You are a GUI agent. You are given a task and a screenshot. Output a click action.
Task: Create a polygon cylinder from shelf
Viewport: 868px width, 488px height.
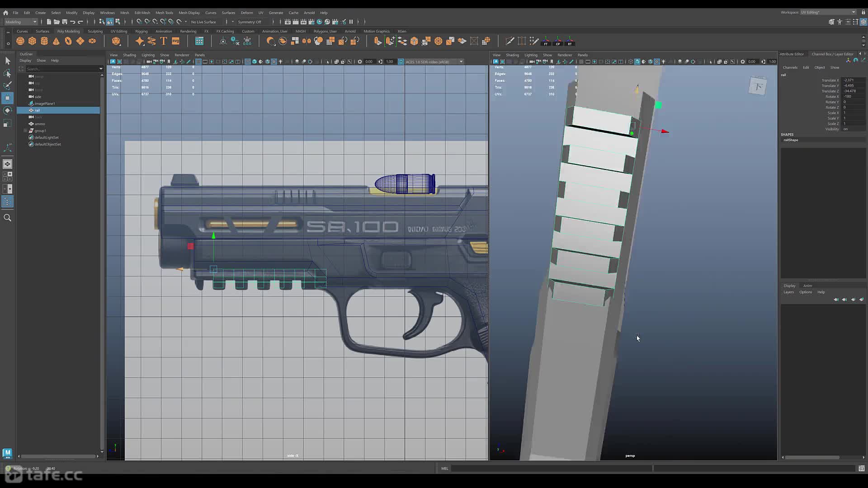(x=44, y=41)
